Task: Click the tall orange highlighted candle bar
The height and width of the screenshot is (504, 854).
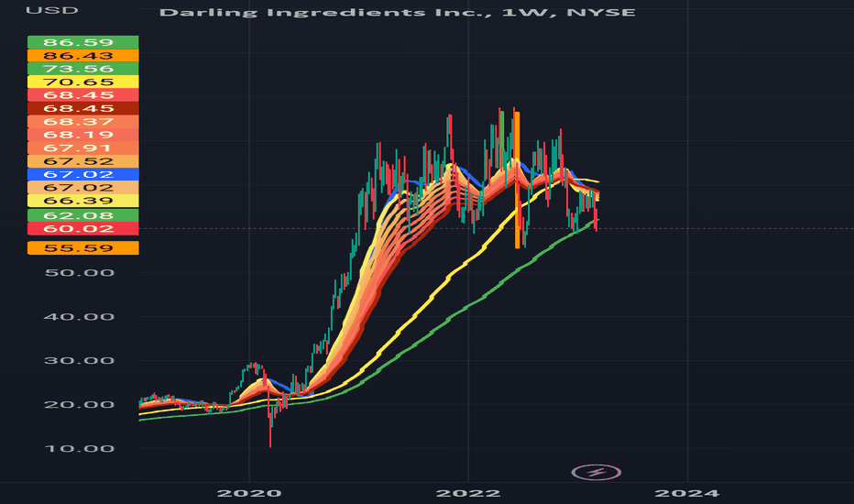Action: (x=517, y=180)
